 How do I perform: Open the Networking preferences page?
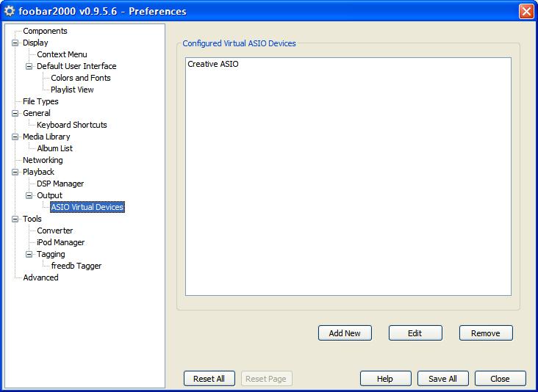(x=43, y=160)
